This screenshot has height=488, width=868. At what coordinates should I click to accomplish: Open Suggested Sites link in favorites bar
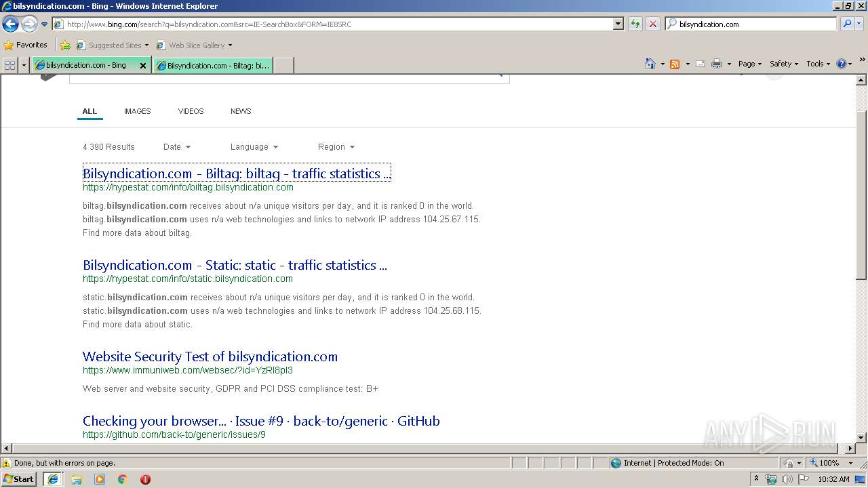(112, 45)
